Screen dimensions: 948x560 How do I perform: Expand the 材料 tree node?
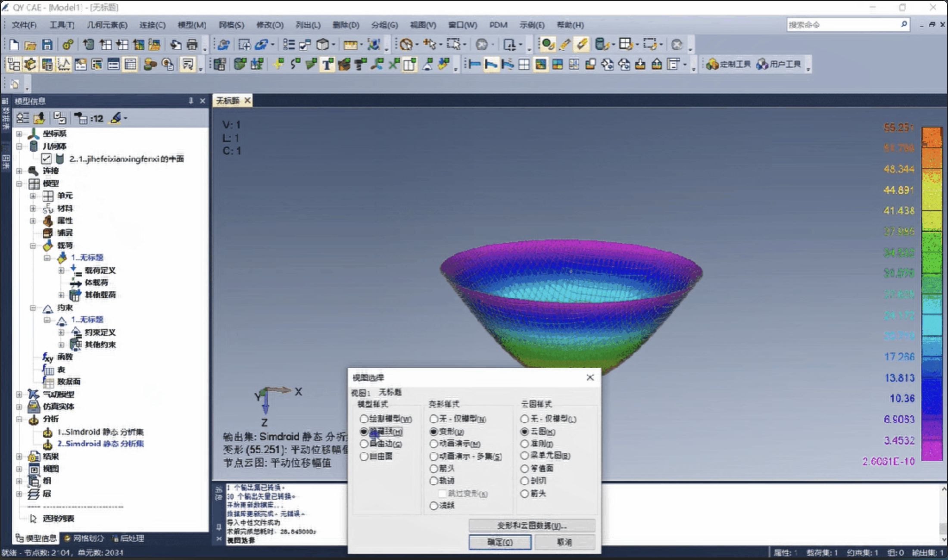[x=33, y=208]
